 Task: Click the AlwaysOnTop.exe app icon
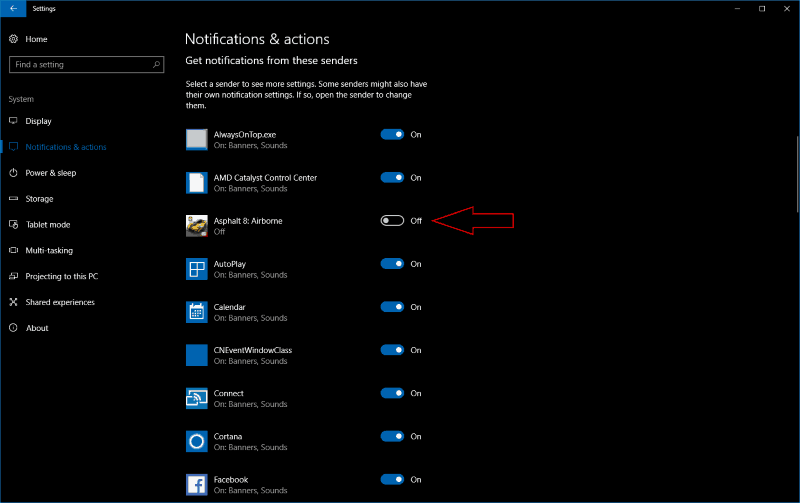click(x=196, y=139)
